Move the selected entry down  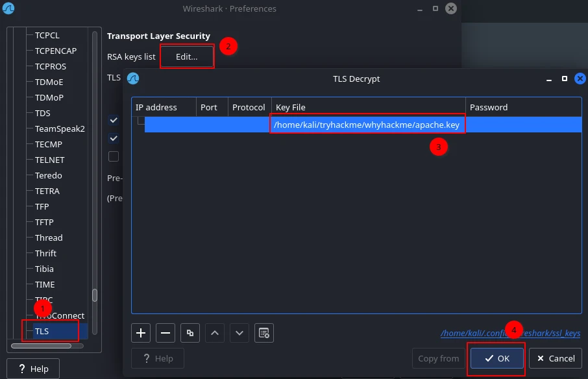239,333
